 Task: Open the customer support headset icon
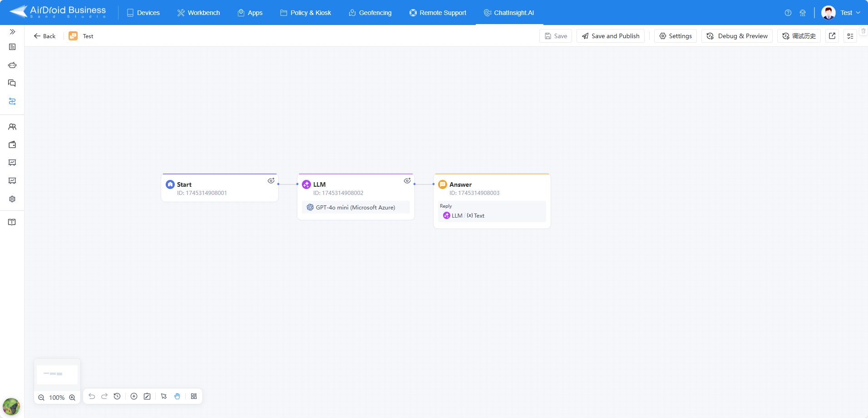pyautogui.click(x=803, y=13)
